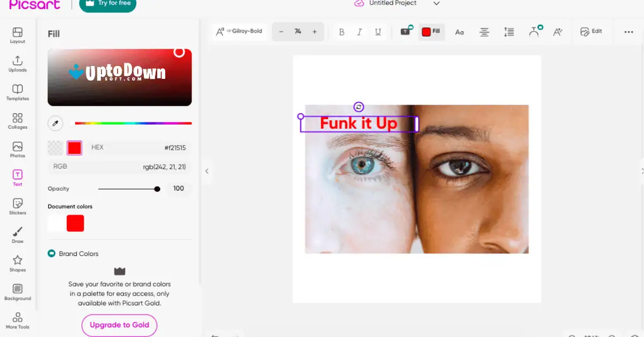Select the Text tool in the left sidebar
Screen dimensions: 644x337
click(17, 177)
